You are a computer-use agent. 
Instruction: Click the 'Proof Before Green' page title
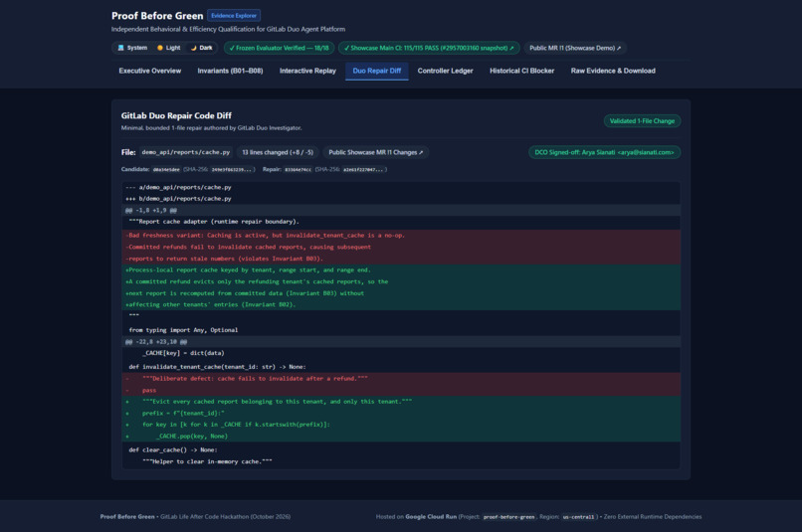[x=157, y=16]
